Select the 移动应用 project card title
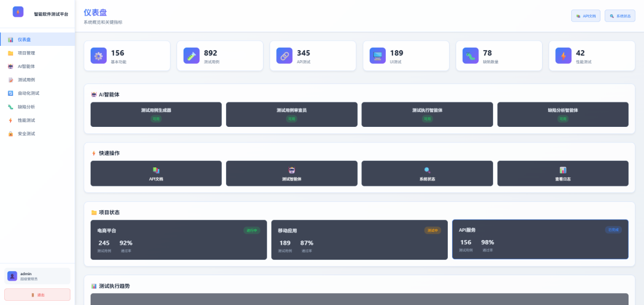The image size is (644, 305). point(287,231)
